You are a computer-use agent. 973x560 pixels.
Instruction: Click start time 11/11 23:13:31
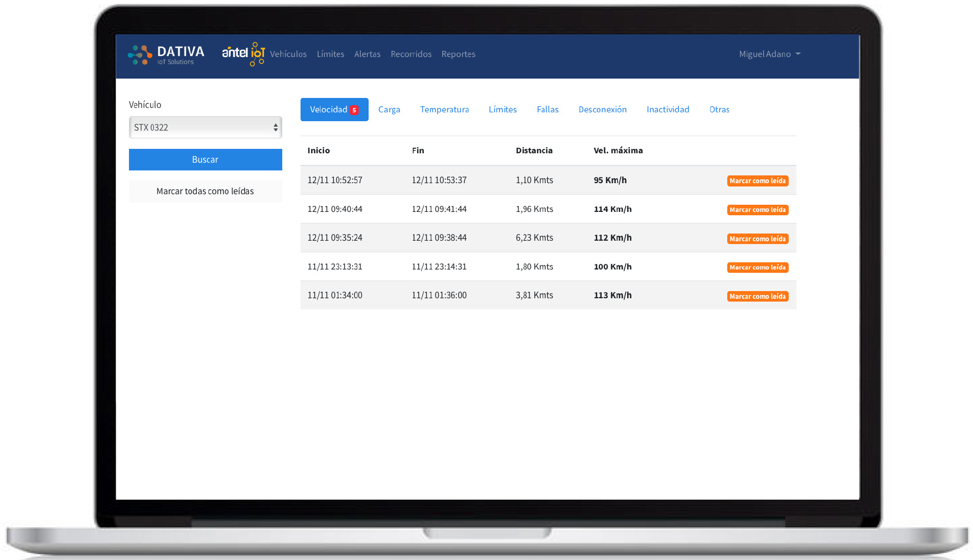point(335,267)
